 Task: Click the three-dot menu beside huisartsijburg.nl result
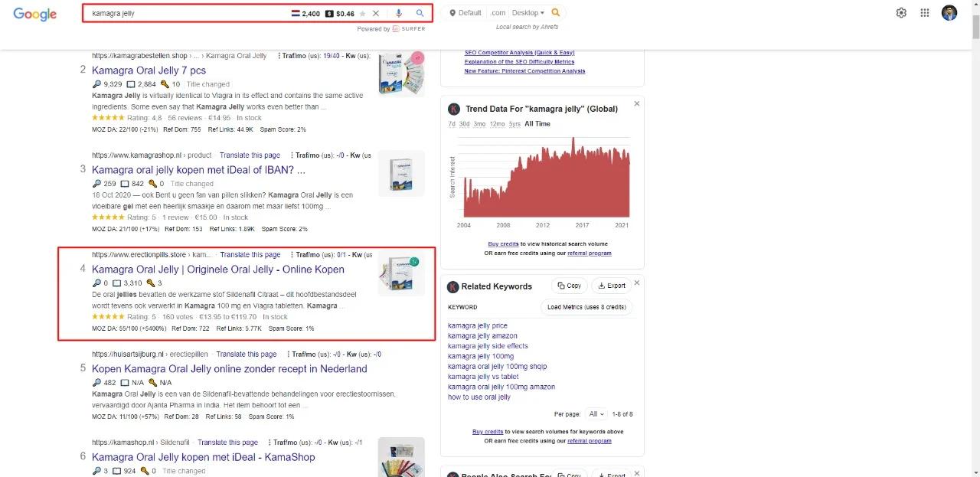coord(288,354)
